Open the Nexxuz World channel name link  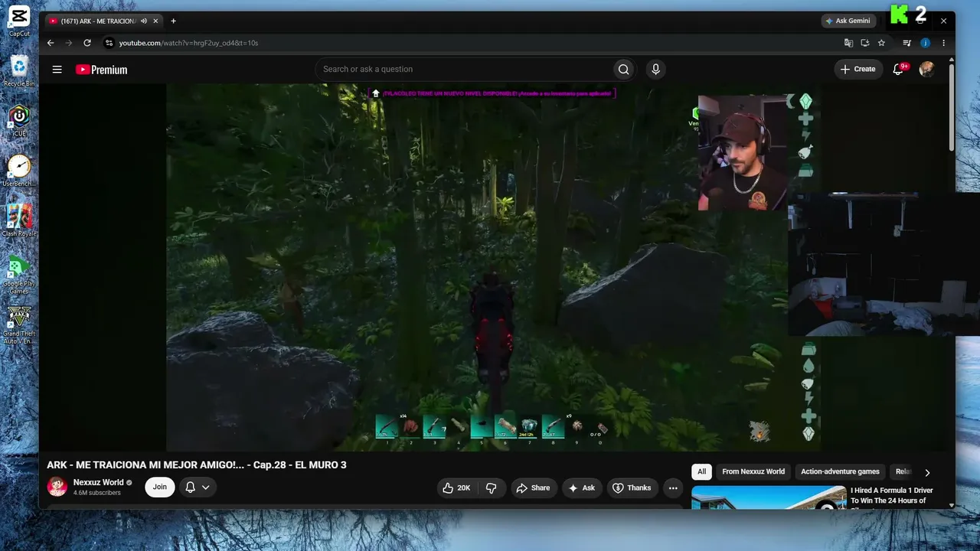(x=98, y=482)
